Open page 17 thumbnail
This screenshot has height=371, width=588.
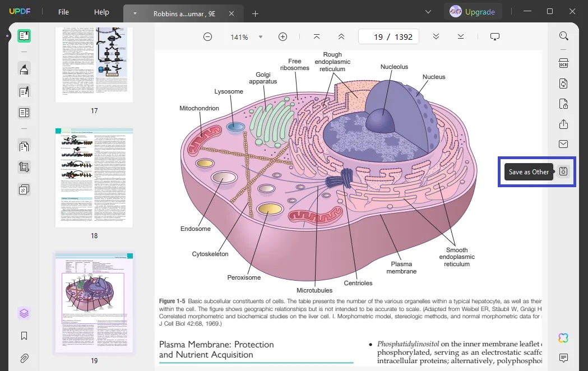pyautogui.click(x=94, y=64)
